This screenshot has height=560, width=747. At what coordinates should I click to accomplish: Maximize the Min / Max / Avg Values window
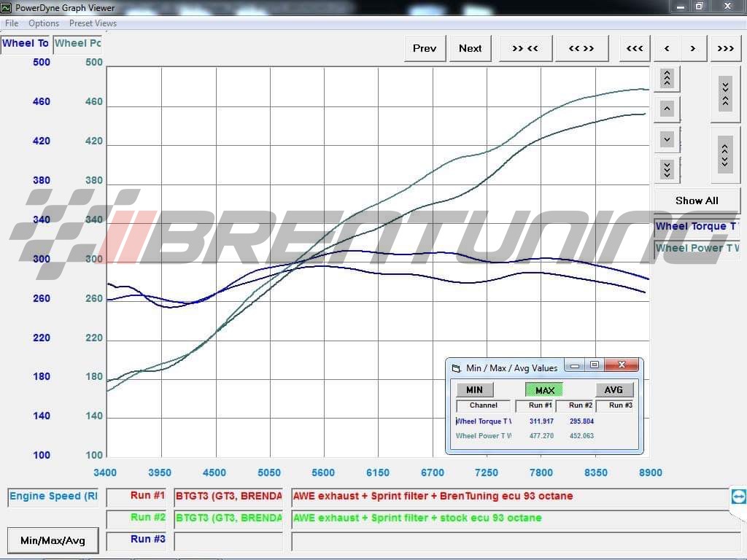[595, 365]
